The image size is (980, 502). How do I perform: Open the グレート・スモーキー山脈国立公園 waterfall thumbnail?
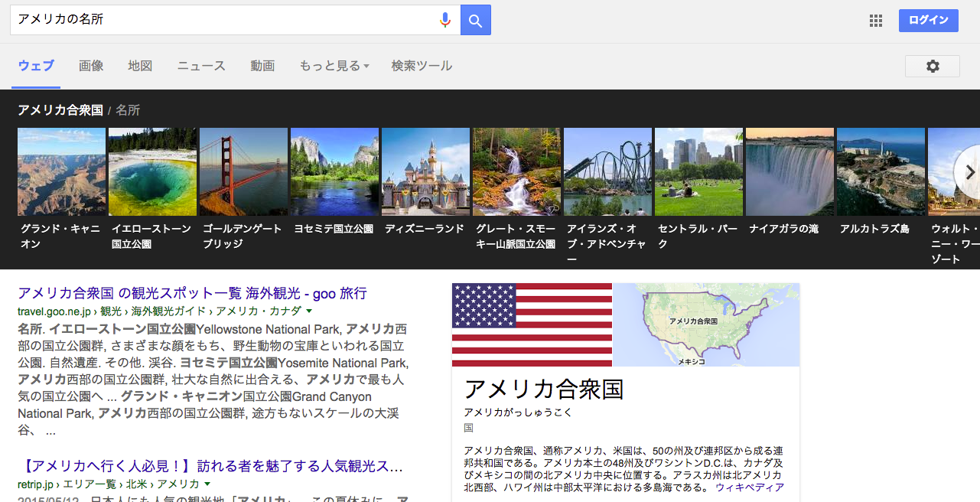pos(516,171)
